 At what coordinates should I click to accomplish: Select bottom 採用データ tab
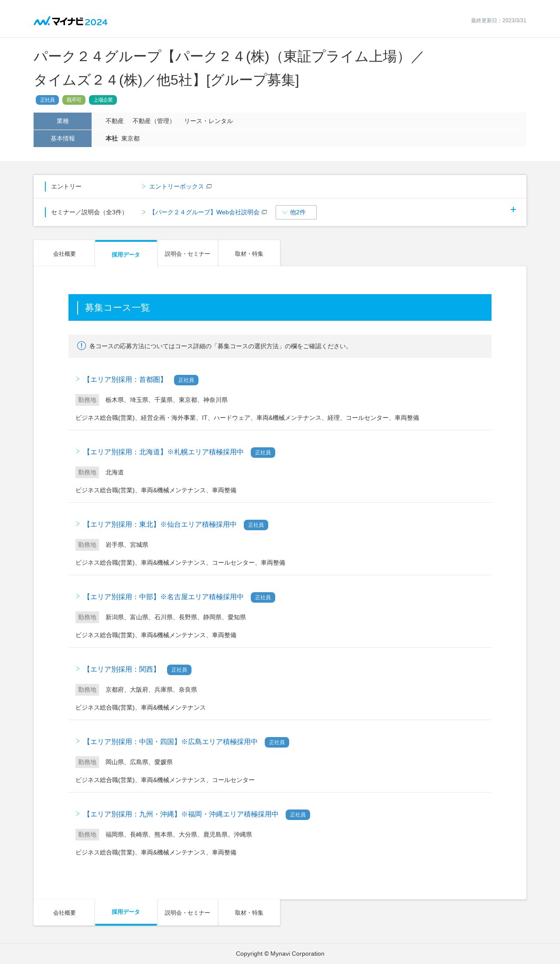point(126,912)
